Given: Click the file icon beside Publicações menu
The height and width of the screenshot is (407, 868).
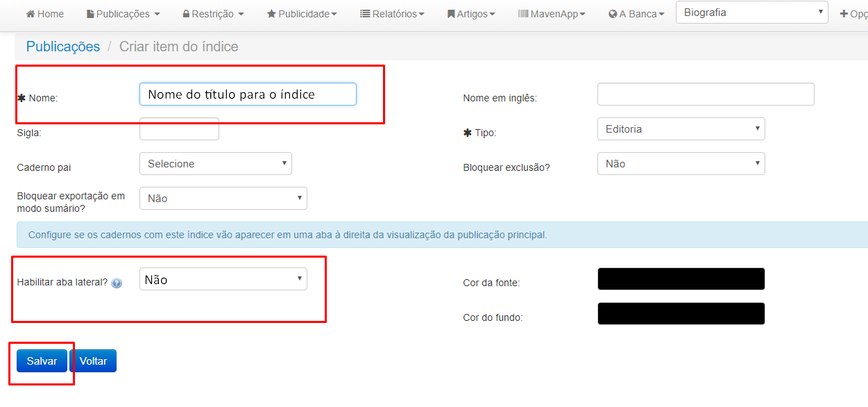Looking at the screenshot, I should [90, 14].
